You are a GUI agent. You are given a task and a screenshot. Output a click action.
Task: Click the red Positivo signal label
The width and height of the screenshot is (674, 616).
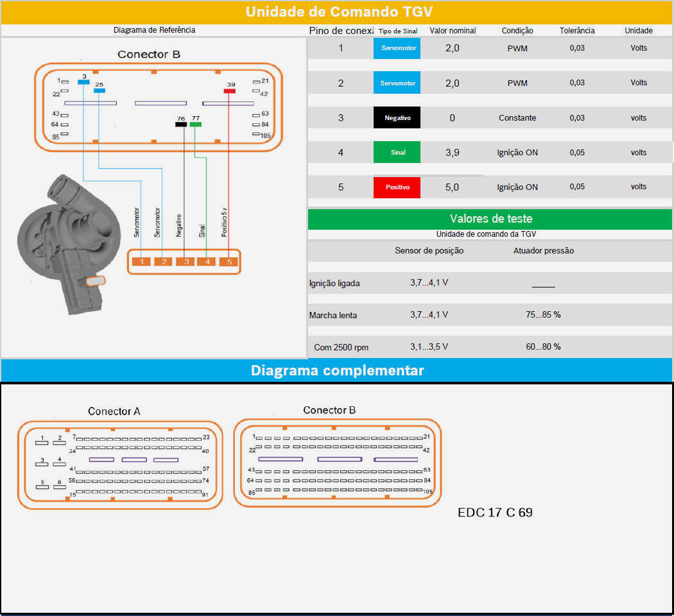point(397,187)
